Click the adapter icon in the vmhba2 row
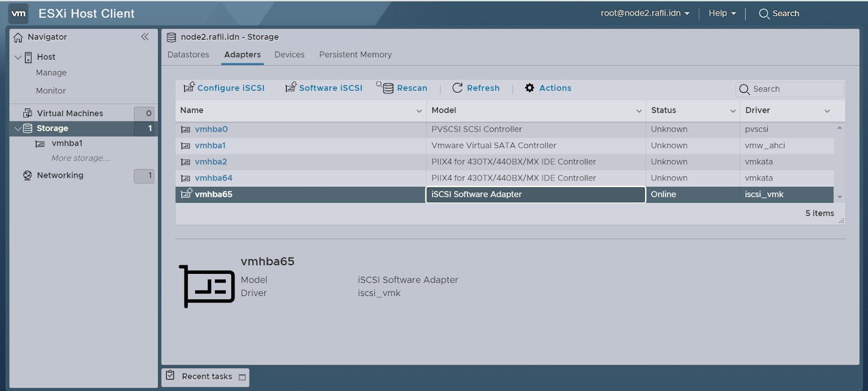This screenshot has width=868, height=391. [186, 162]
